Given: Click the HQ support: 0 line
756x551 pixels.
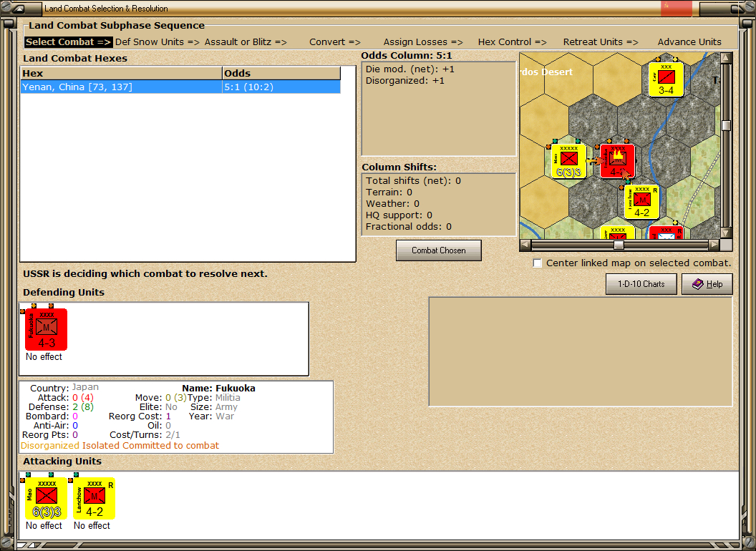Looking at the screenshot, I should [399, 215].
